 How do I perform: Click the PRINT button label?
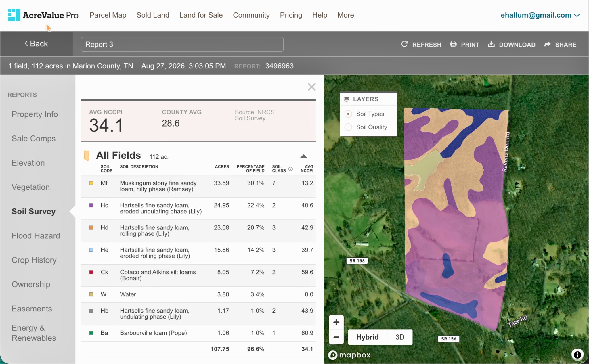470,45
